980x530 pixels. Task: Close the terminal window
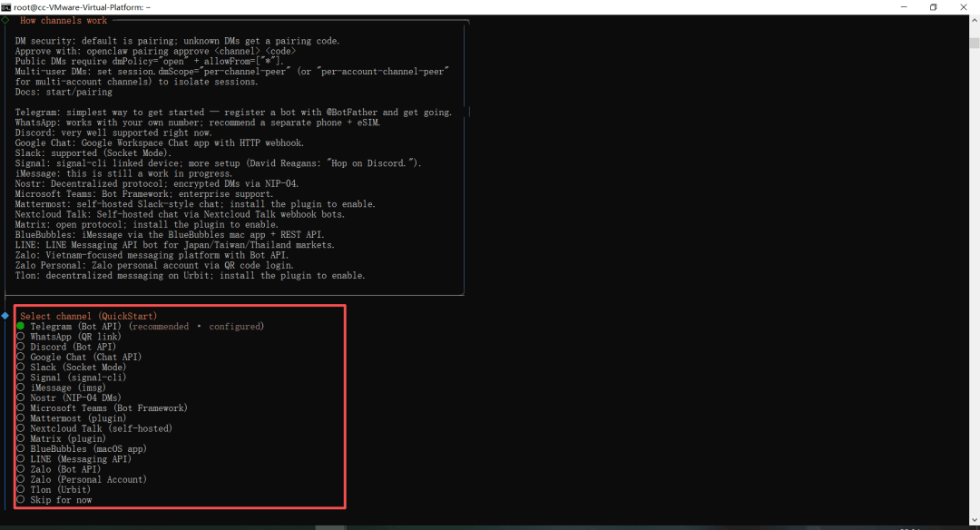[963, 7]
